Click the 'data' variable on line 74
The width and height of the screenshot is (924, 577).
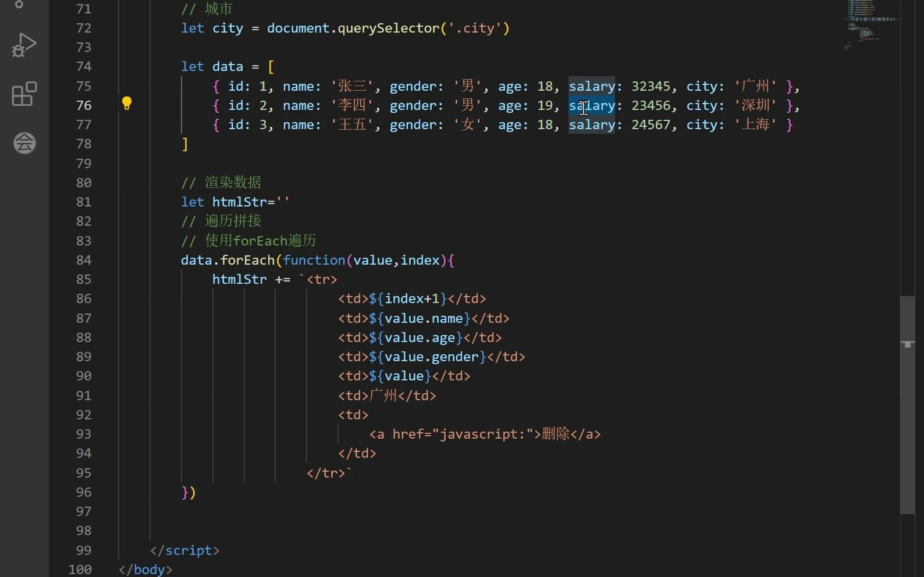tap(228, 66)
